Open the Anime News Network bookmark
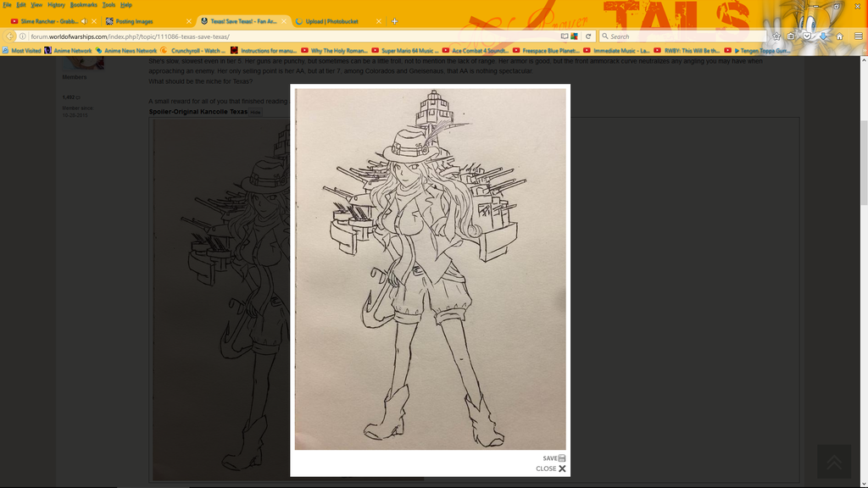 126,51
